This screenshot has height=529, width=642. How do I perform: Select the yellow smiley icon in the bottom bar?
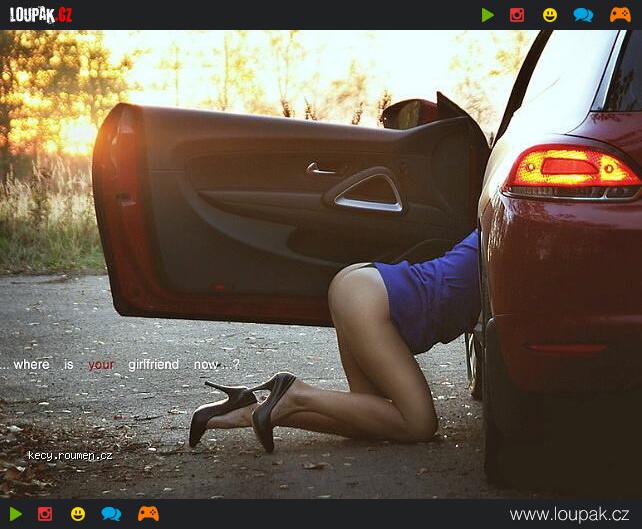pyautogui.click(x=78, y=514)
